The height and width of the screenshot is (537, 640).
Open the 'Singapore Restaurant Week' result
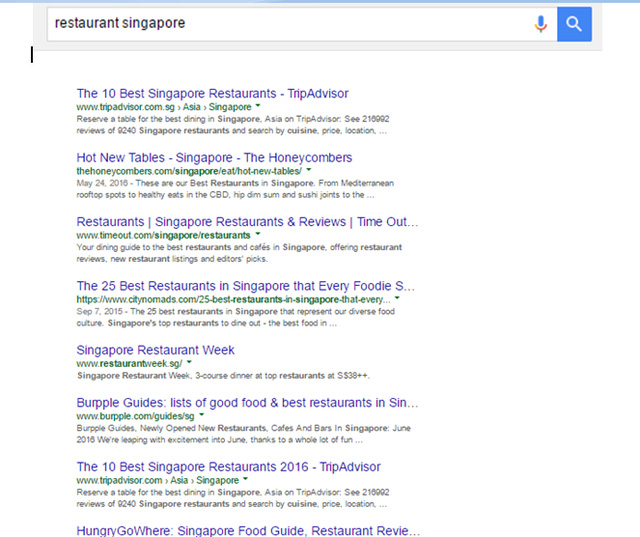[156, 350]
